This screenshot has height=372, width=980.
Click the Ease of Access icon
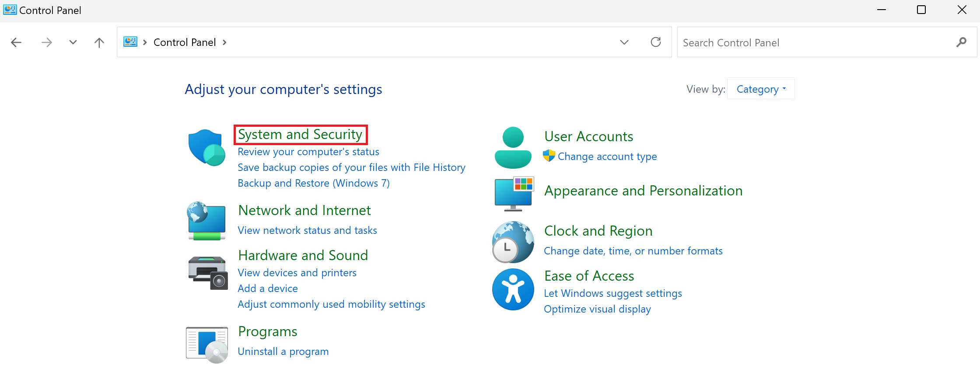(x=513, y=289)
